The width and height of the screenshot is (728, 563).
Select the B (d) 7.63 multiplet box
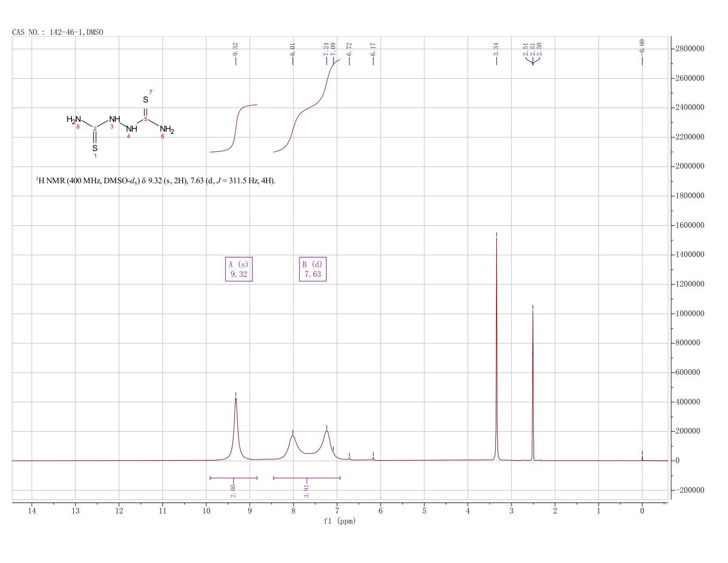pyautogui.click(x=313, y=269)
